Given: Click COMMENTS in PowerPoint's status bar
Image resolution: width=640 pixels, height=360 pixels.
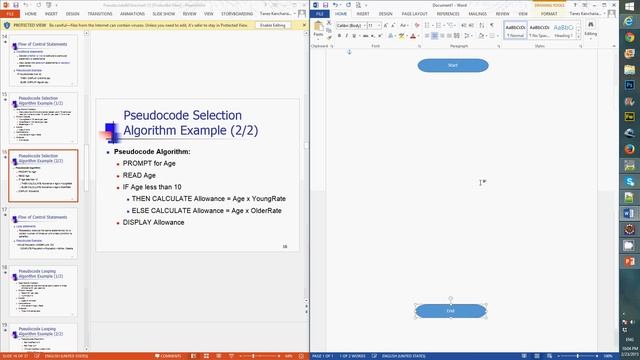Looking at the screenshot, I should [x=168, y=356].
